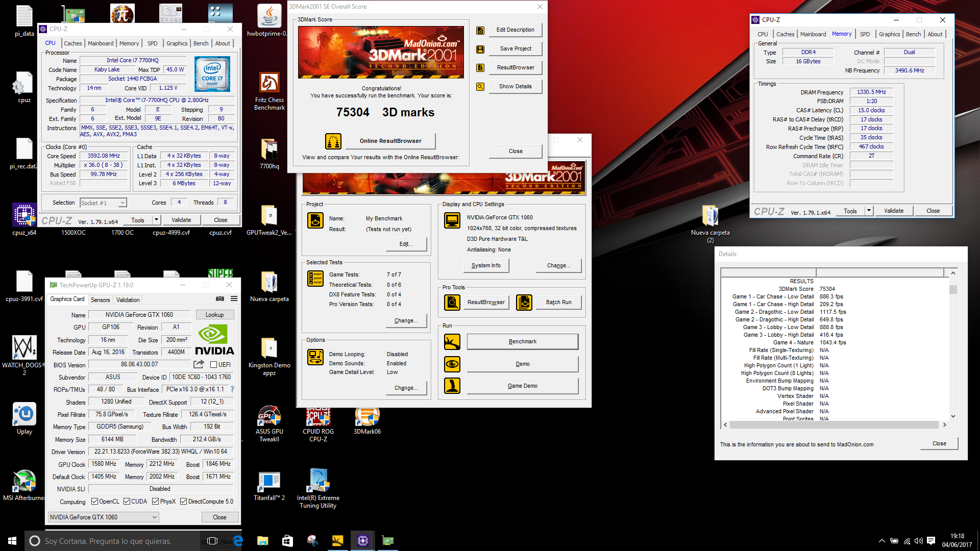Click Close in the Details window

[x=939, y=443]
